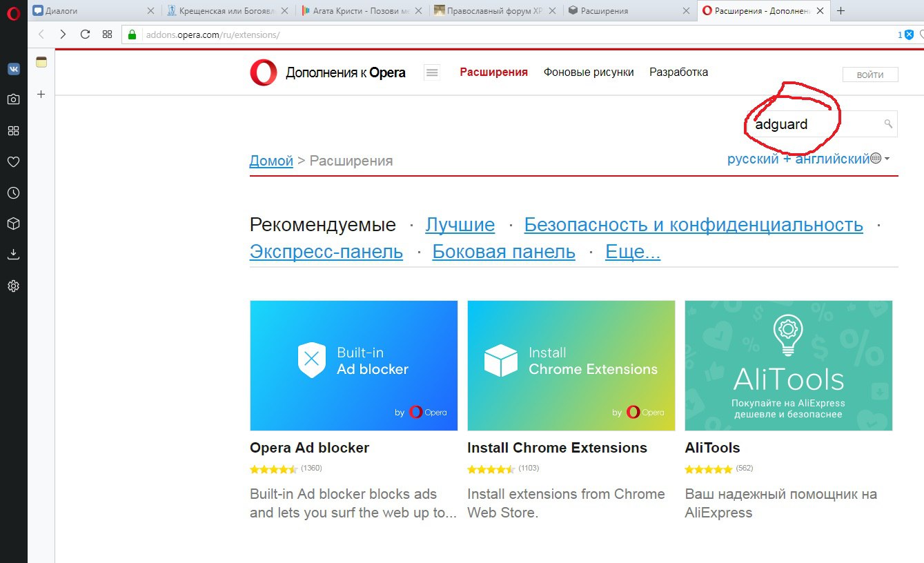Open History clock icon in sidebar

[x=13, y=193]
